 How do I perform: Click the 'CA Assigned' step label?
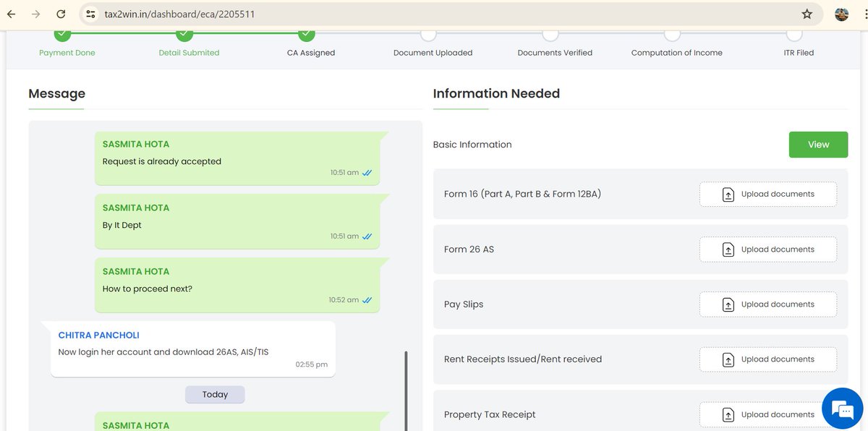tap(311, 53)
